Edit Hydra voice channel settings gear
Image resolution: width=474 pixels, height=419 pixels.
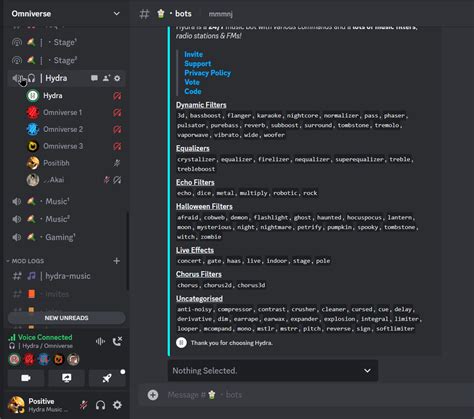tap(117, 78)
